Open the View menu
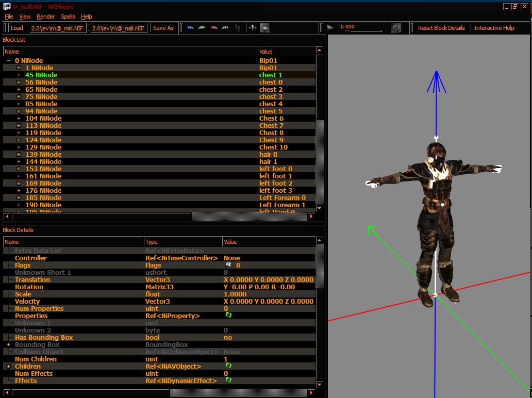The image size is (532, 398). pyautogui.click(x=25, y=16)
